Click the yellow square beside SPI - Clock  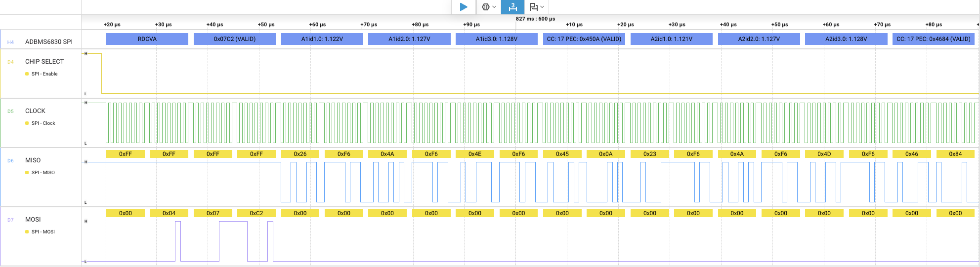click(27, 123)
